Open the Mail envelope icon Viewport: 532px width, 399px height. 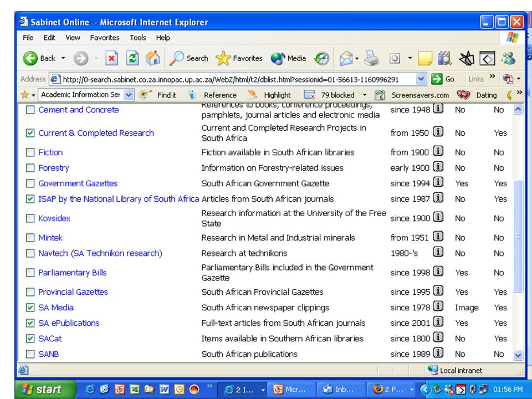click(346, 58)
